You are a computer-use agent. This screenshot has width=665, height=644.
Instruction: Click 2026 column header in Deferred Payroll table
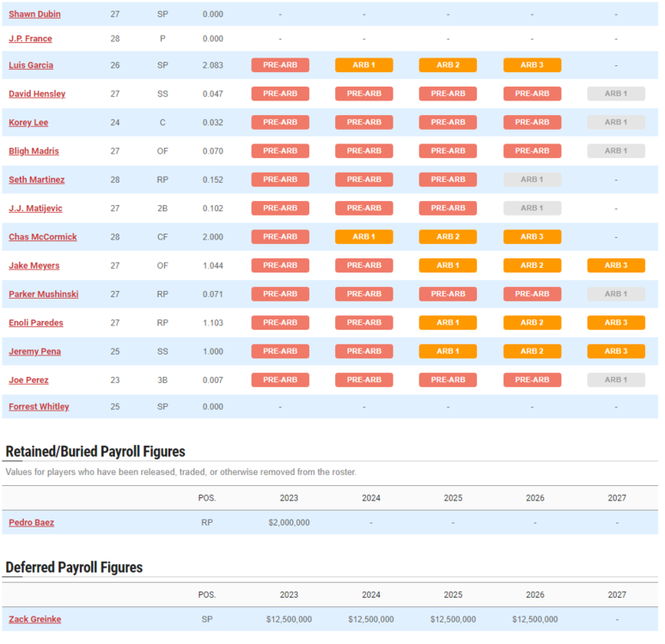[534, 594]
